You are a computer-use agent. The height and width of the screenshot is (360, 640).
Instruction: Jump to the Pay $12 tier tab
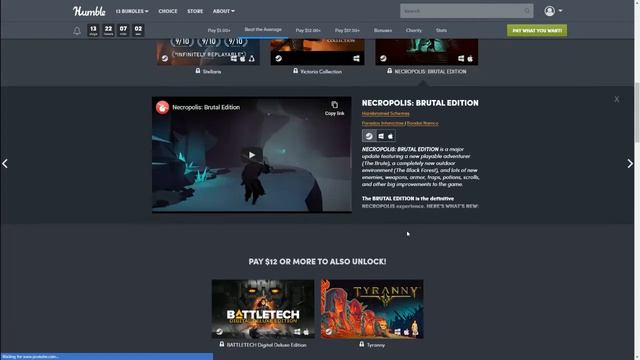coord(308,31)
